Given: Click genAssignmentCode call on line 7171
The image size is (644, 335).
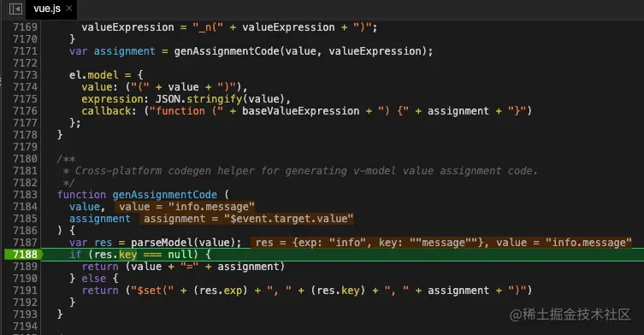Looking at the screenshot, I should pos(227,51).
